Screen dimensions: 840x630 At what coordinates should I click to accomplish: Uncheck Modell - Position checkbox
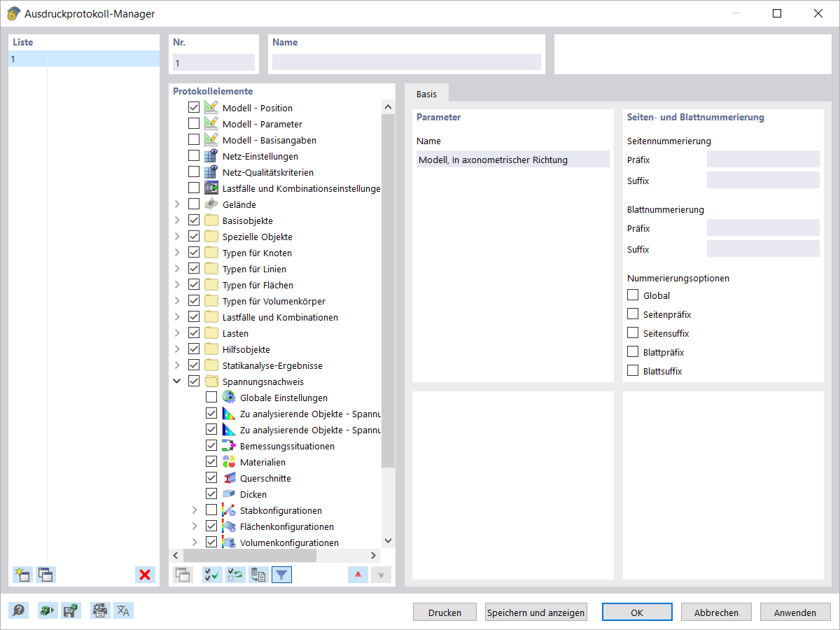pyautogui.click(x=194, y=108)
